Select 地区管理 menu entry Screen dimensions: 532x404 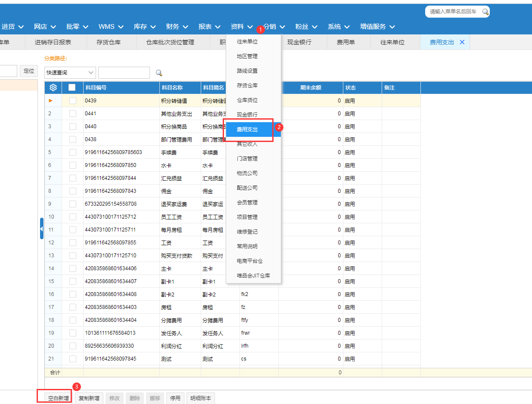click(253, 56)
